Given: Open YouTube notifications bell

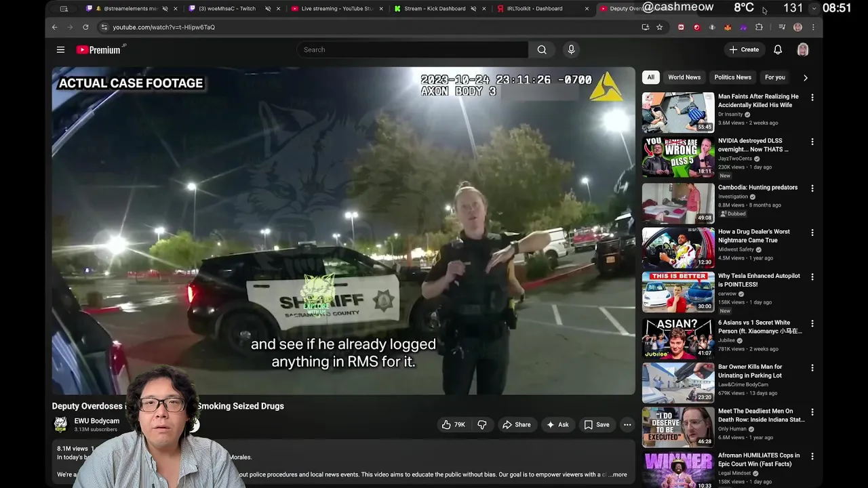Looking at the screenshot, I should [778, 49].
